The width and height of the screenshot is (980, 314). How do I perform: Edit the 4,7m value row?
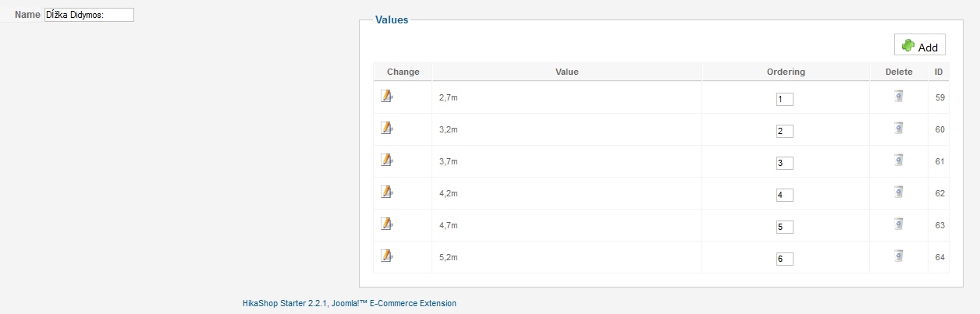[386, 224]
